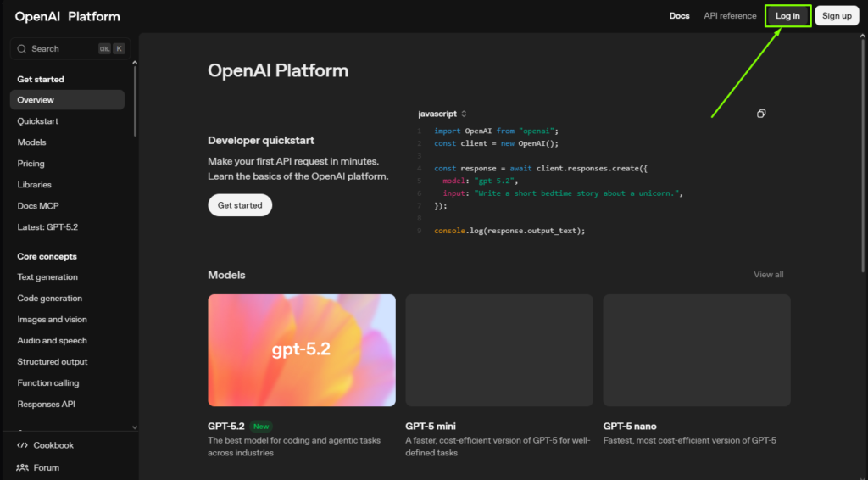Click the Log in button
This screenshot has width=868, height=480.
787,16
